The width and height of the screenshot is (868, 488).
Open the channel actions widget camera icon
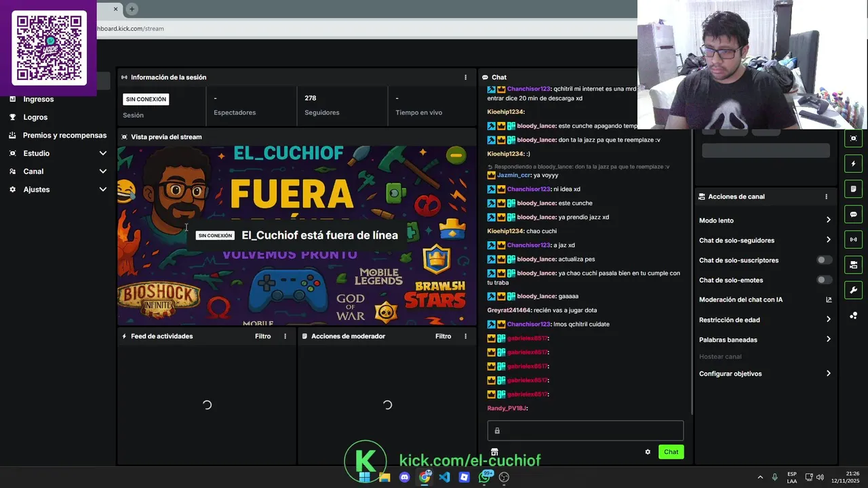[853, 264]
